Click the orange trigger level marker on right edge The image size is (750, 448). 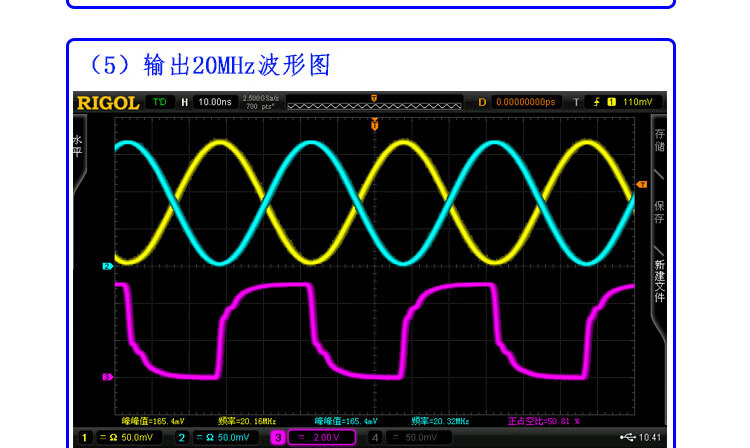(641, 183)
